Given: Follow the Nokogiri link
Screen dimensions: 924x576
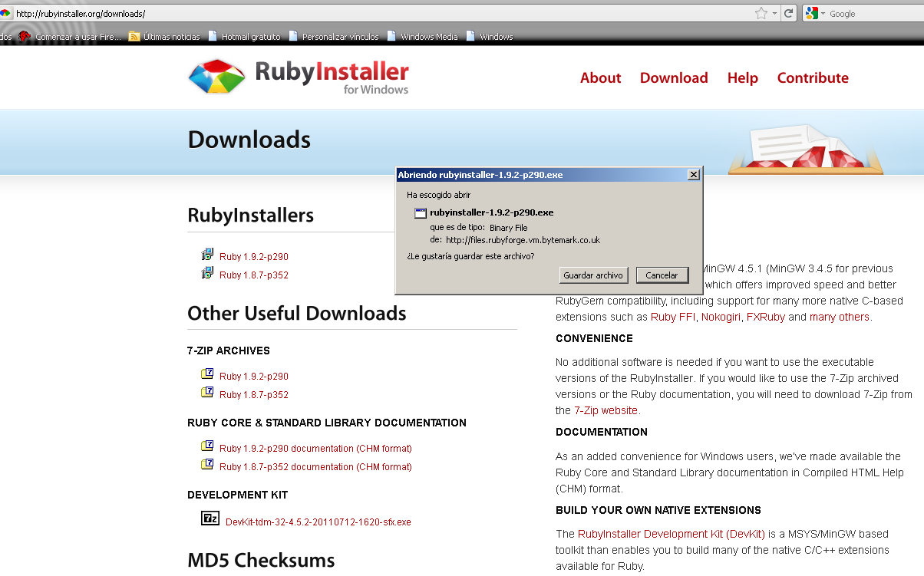Looking at the screenshot, I should click(721, 317).
